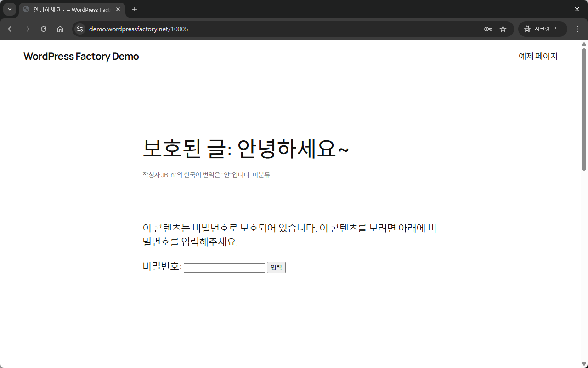This screenshot has height=368, width=588.
Task: Open a new tab with plus button
Action: [x=135, y=9]
